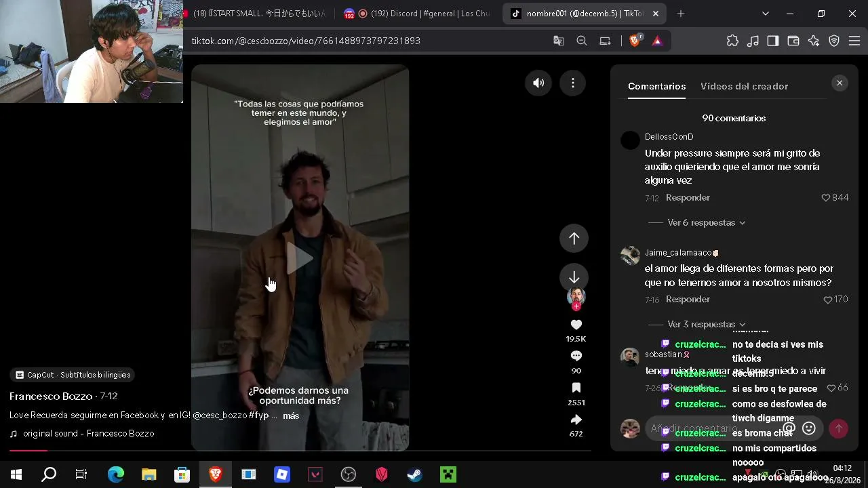Like Jaime_calamaaco's comment with 170 likes
This screenshot has height=488, width=868.
(827, 300)
